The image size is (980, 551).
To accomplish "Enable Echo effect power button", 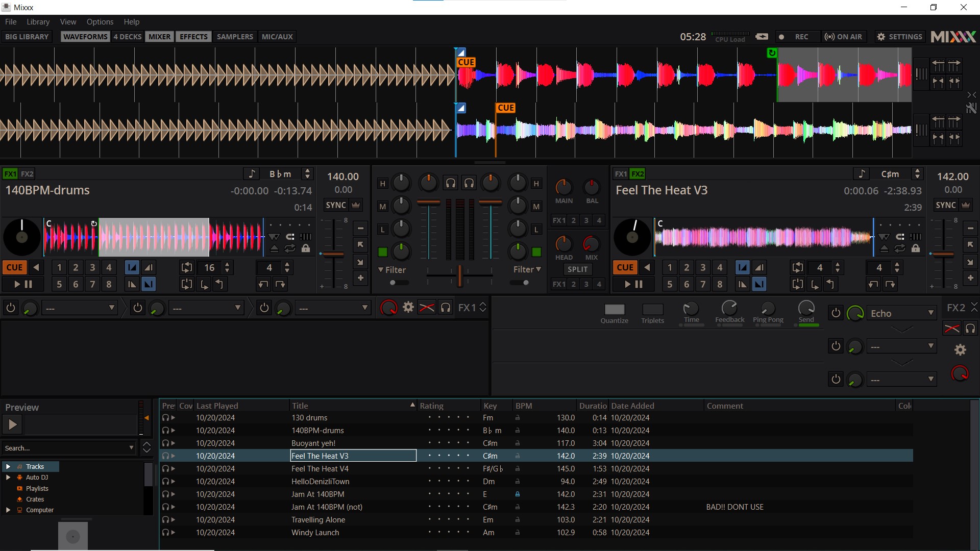I will point(836,313).
